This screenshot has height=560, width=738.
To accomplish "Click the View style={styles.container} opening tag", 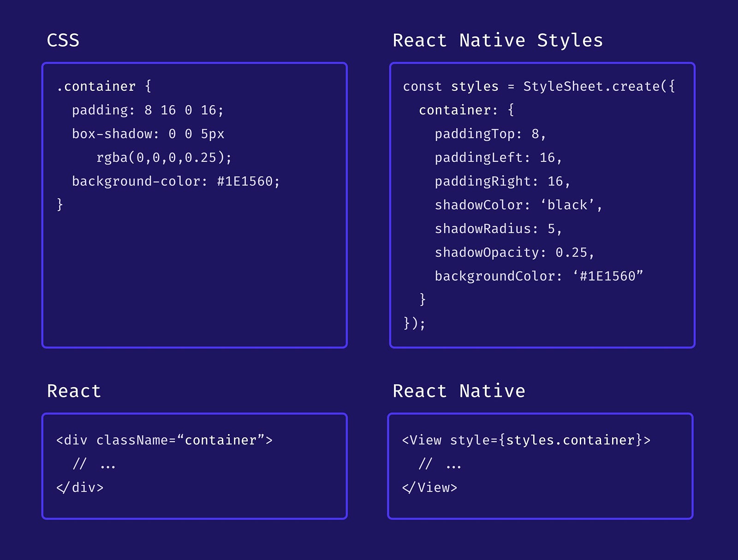I will pyautogui.click(x=526, y=440).
